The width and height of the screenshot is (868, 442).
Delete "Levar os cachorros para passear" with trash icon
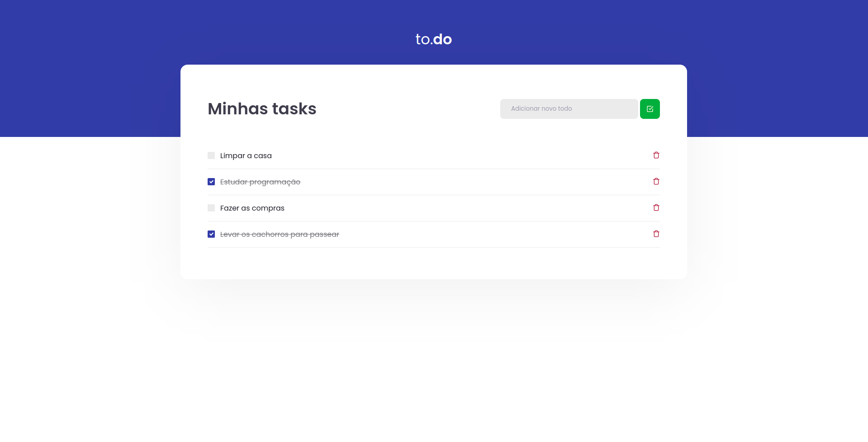[656, 234]
